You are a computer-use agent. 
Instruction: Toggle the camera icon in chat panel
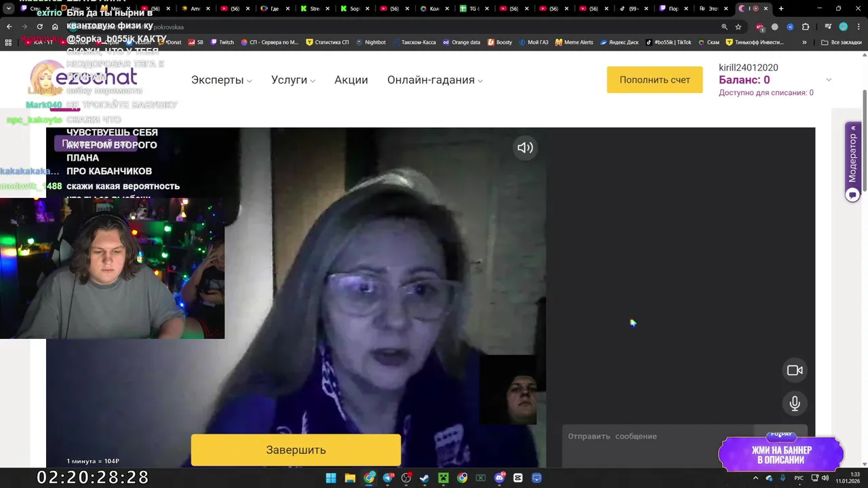click(x=795, y=370)
